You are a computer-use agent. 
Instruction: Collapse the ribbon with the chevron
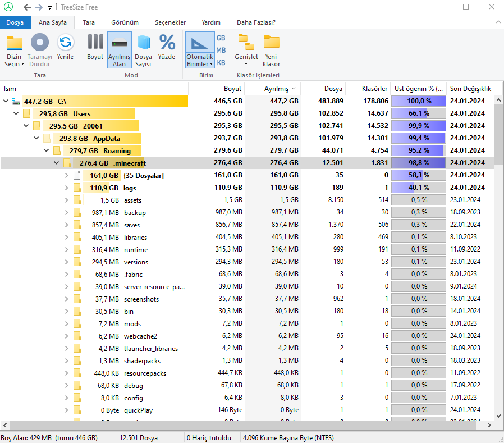(x=498, y=22)
